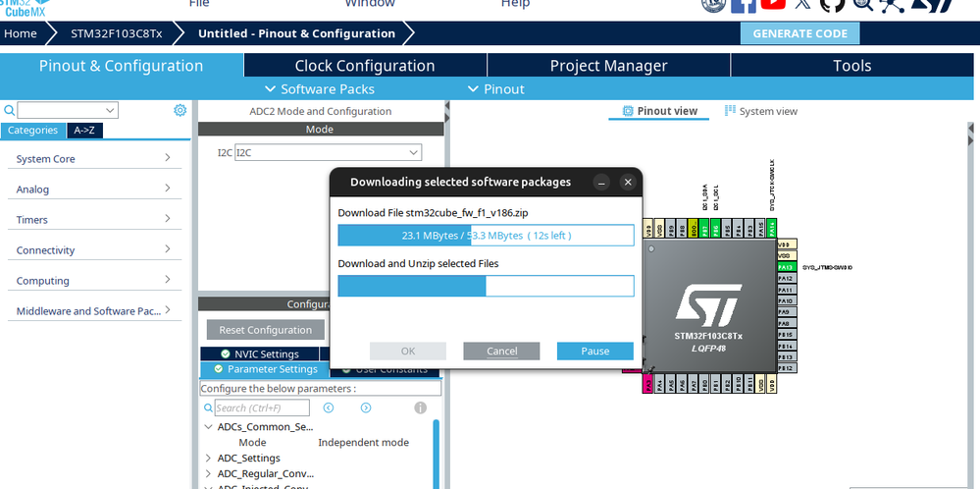The image size is (980, 489).
Task: Click pin PA9 on the chip
Action: 787,312
